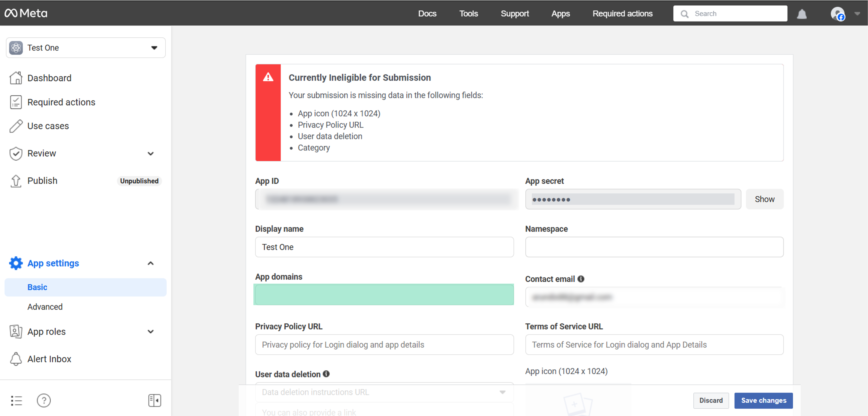Click the Unpublished status badge
This screenshot has width=868, height=416.
pos(139,181)
